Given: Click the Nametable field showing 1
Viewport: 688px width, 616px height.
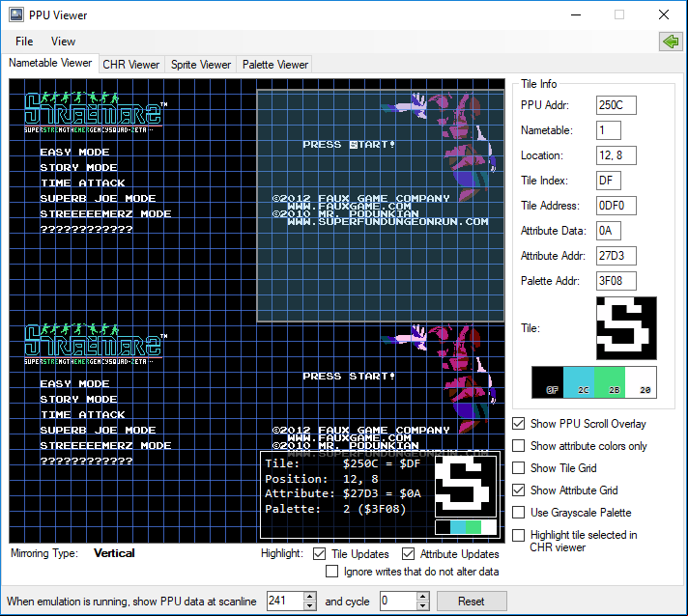Looking at the screenshot, I should click(608, 130).
